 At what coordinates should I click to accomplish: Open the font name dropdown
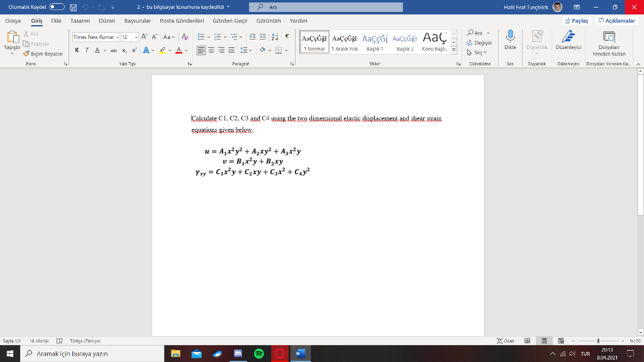[x=117, y=37]
